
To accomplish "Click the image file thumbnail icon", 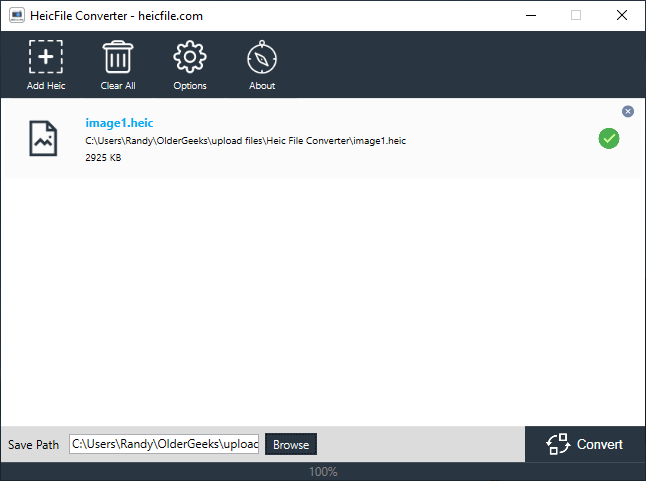I will pyautogui.click(x=43, y=138).
